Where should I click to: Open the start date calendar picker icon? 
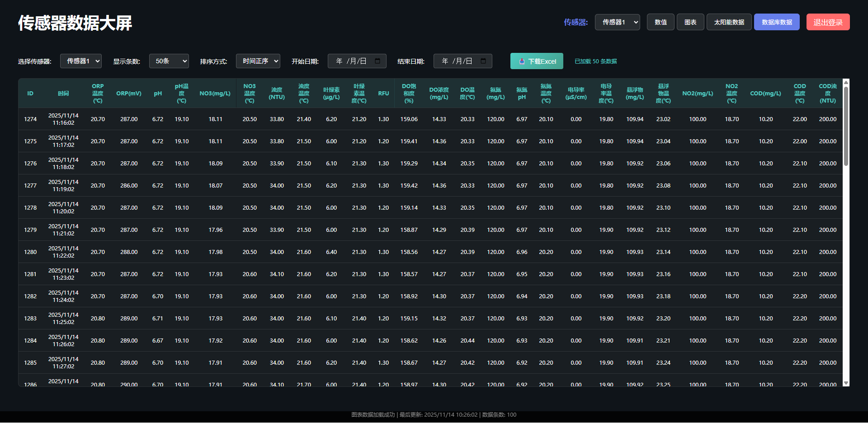(377, 61)
